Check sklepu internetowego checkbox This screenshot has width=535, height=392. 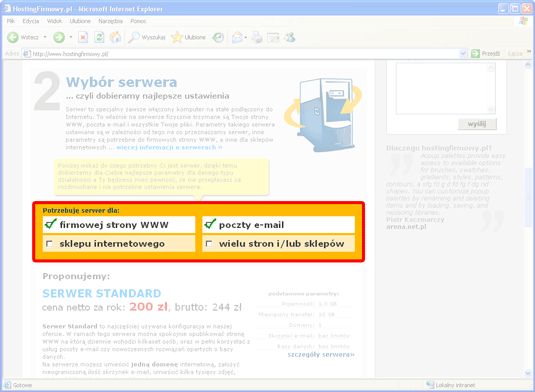tap(49, 244)
